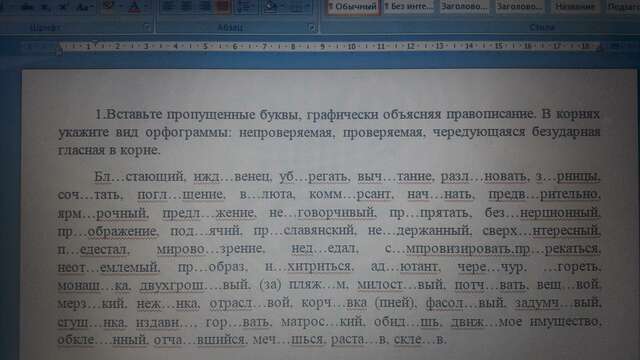
Task: Click the word комм…рсант
Action: coord(351,195)
